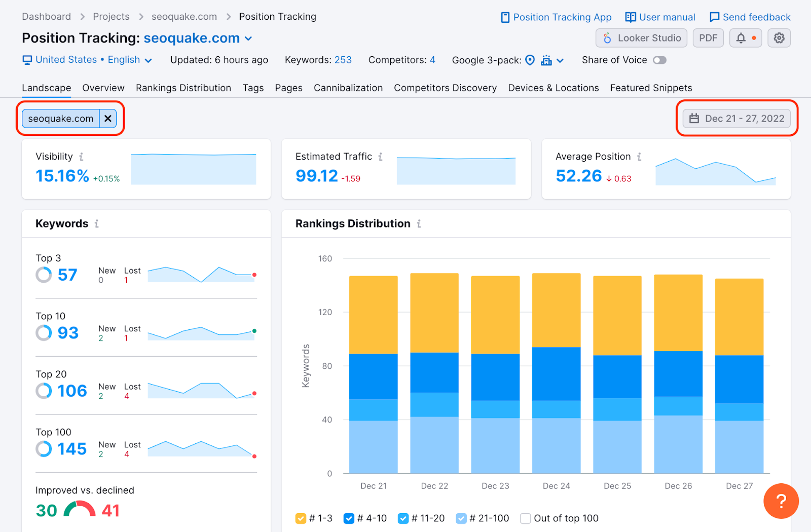The height and width of the screenshot is (532, 811).
Task: Toggle # 4-10 legend checkbox
Action: (349, 518)
